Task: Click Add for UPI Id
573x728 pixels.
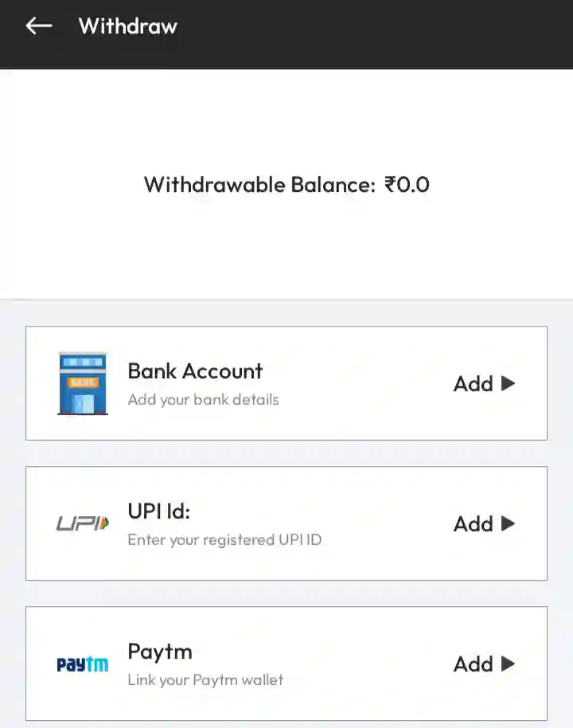Action: click(484, 524)
